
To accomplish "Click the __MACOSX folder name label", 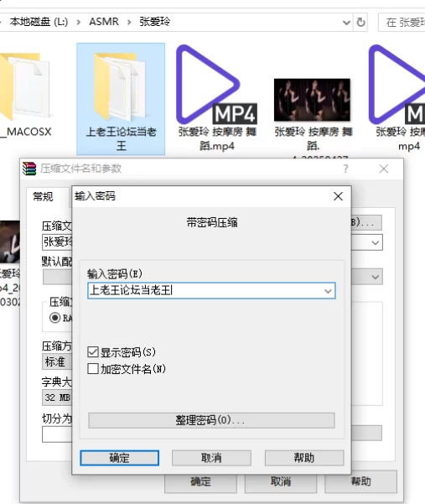I will coord(26,132).
